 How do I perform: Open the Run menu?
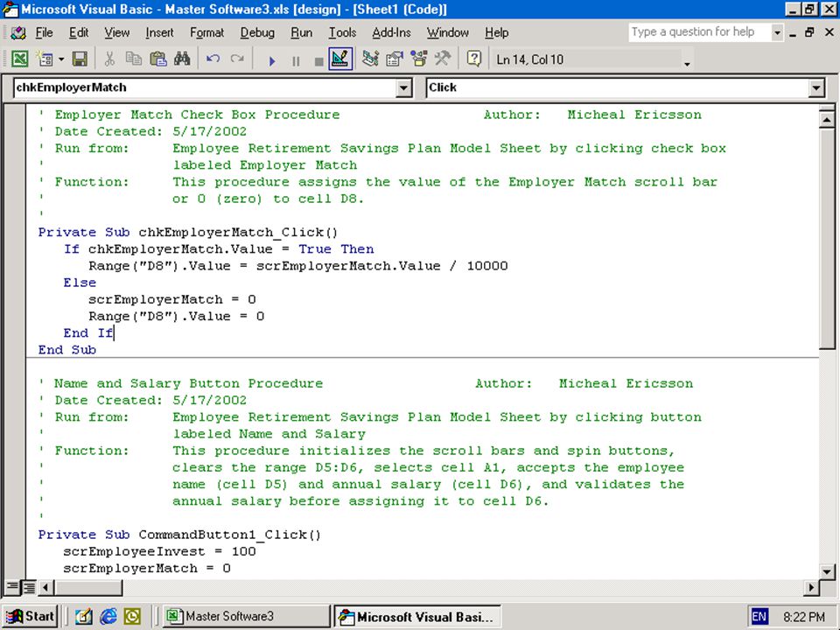point(302,32)
